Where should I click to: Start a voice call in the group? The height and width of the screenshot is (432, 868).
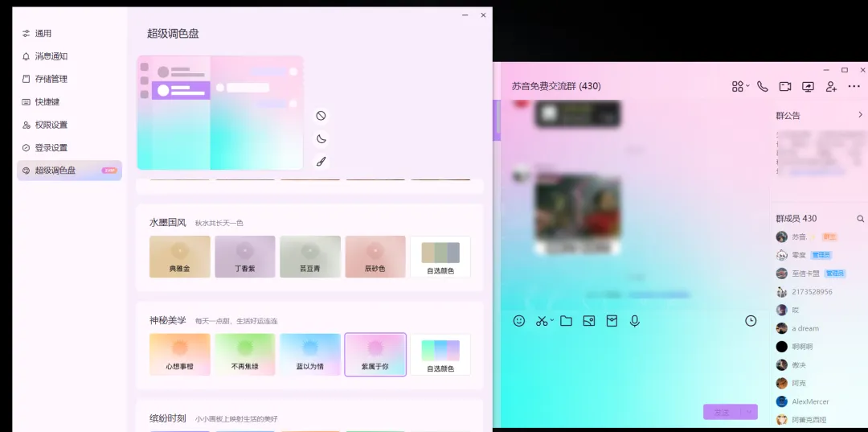coord(762,86)
